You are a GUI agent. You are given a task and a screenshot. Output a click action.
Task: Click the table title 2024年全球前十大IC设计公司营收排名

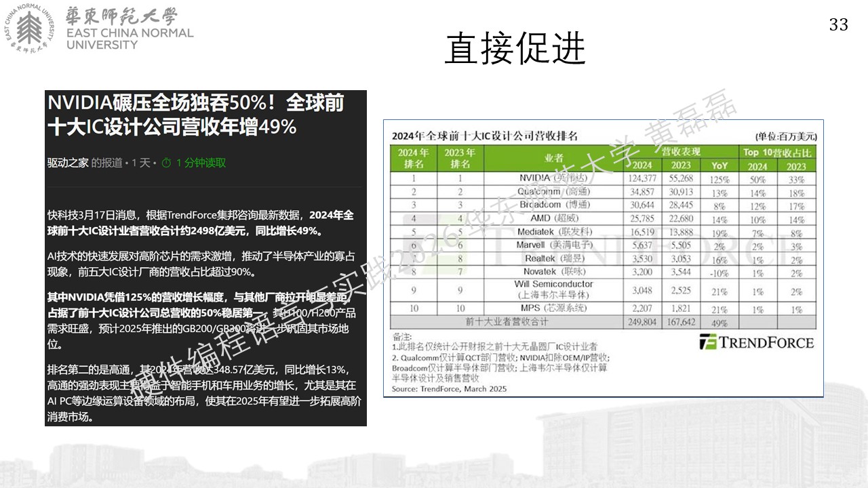(x=485, y=136)
